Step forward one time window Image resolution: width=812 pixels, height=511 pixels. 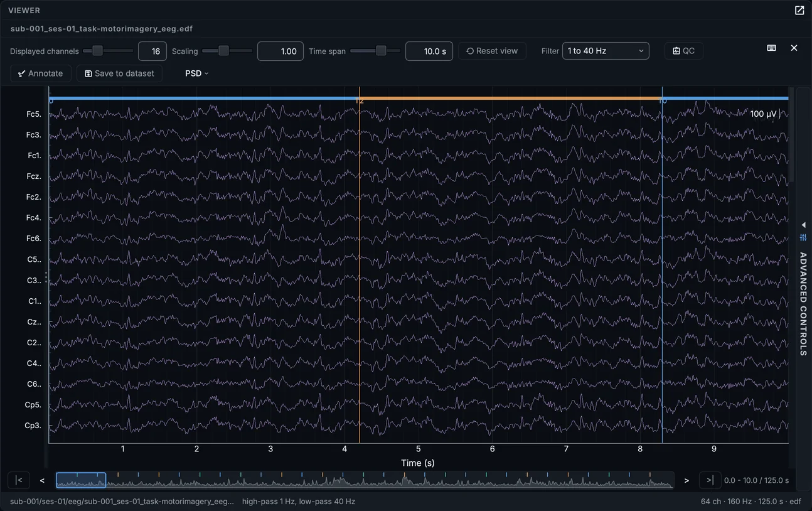click(686, 480)
